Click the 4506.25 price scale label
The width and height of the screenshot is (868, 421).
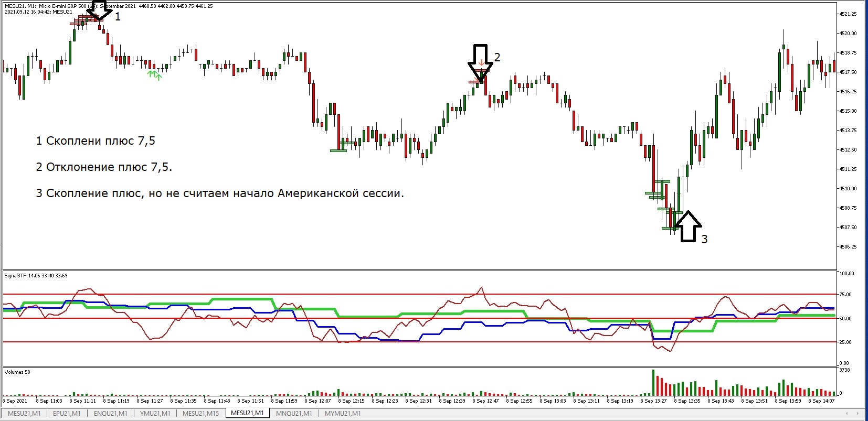[848, 247]
